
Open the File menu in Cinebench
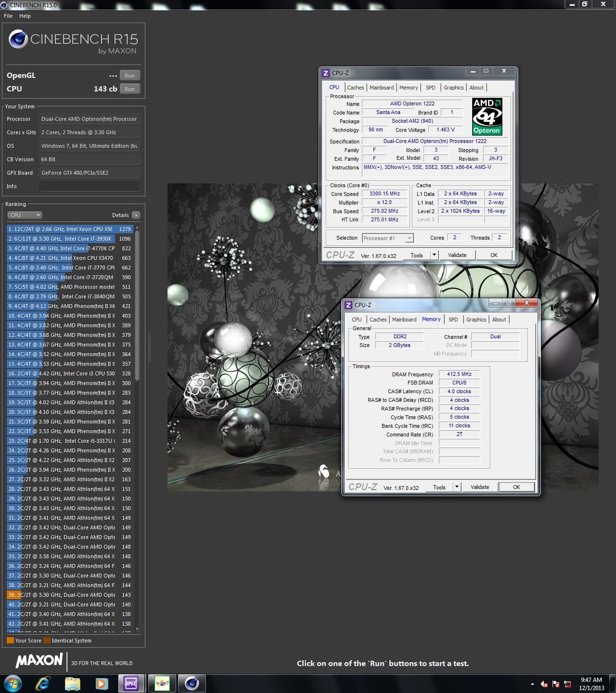click(8, 16)
